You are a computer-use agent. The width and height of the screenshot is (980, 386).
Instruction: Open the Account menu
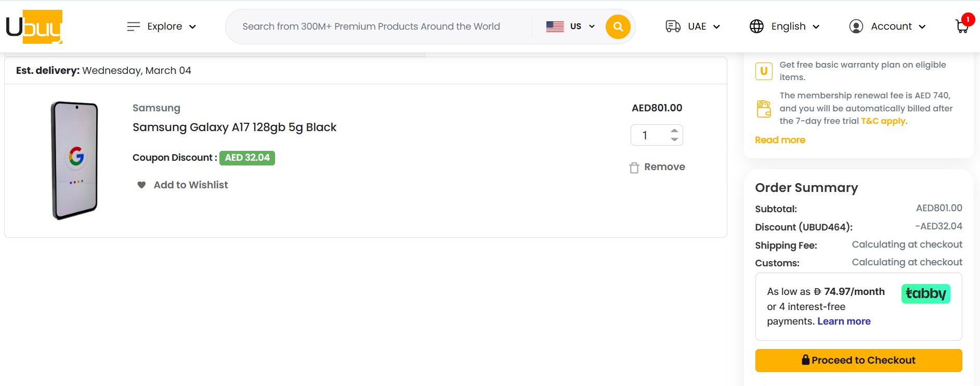click(x=897, y=27)
